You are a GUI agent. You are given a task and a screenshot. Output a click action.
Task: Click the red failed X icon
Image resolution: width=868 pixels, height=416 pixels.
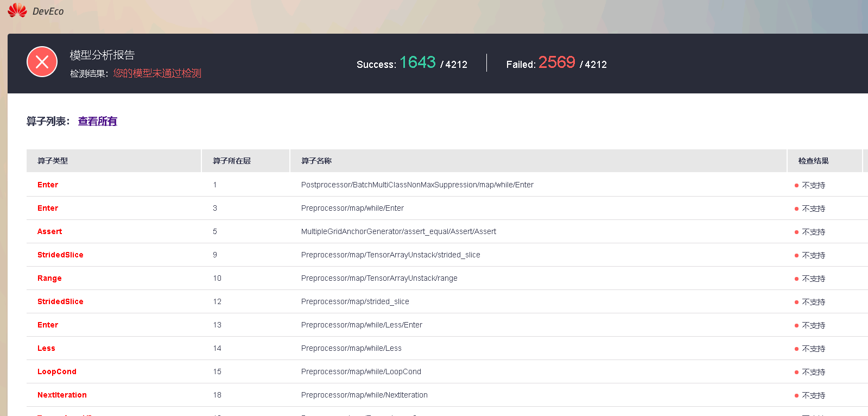click(x=42, y=62)
